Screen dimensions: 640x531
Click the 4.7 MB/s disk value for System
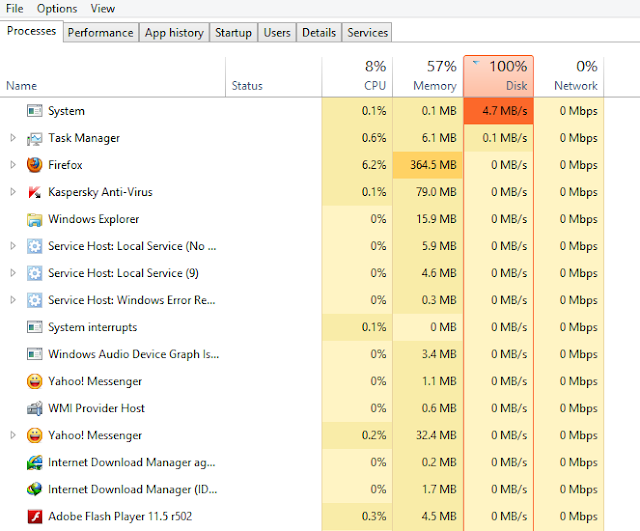[498, 111]
